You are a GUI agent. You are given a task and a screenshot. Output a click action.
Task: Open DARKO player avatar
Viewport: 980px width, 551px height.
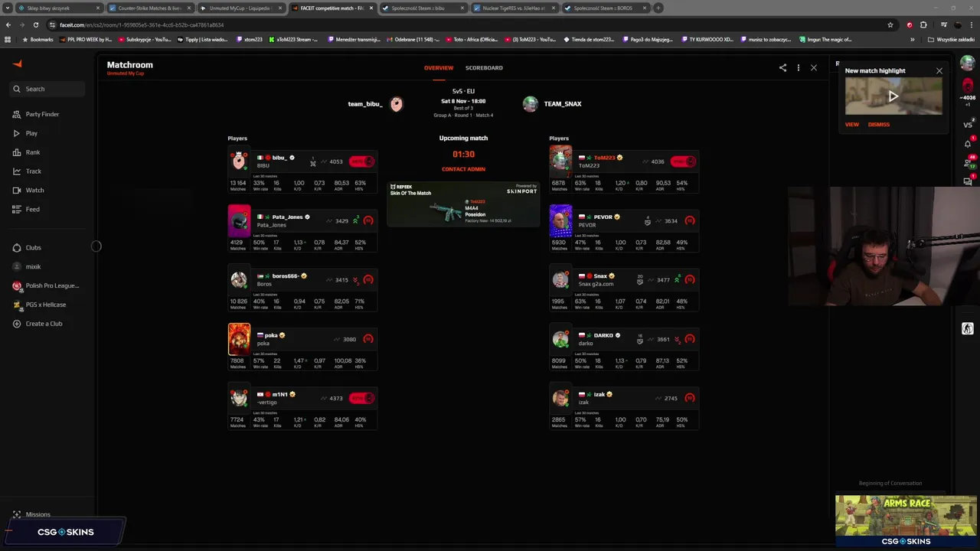click(560, 339)
